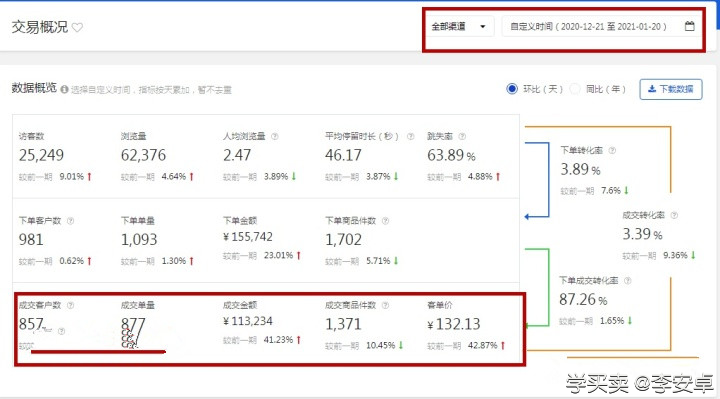Click the 人均浏览量 value 2.47
Image resolution: width=720 pixels, height=399 pixels.
(237, 155)
